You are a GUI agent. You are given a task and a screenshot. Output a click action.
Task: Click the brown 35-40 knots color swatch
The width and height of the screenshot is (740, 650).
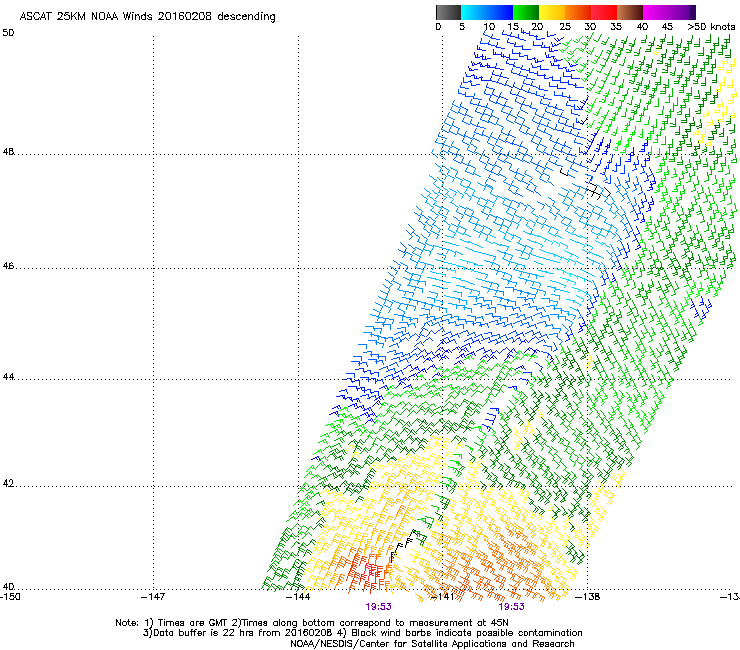(630, 12)
